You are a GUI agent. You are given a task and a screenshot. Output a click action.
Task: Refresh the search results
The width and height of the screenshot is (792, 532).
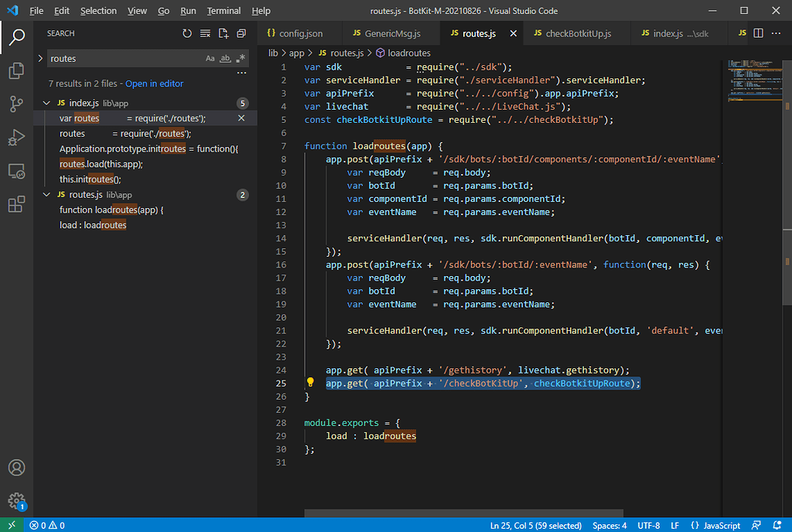pyautogui.click(x=186, y=33)
